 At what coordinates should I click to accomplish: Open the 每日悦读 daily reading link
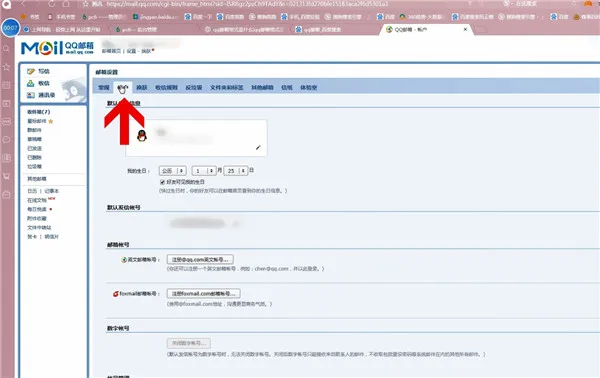(36, 209)
